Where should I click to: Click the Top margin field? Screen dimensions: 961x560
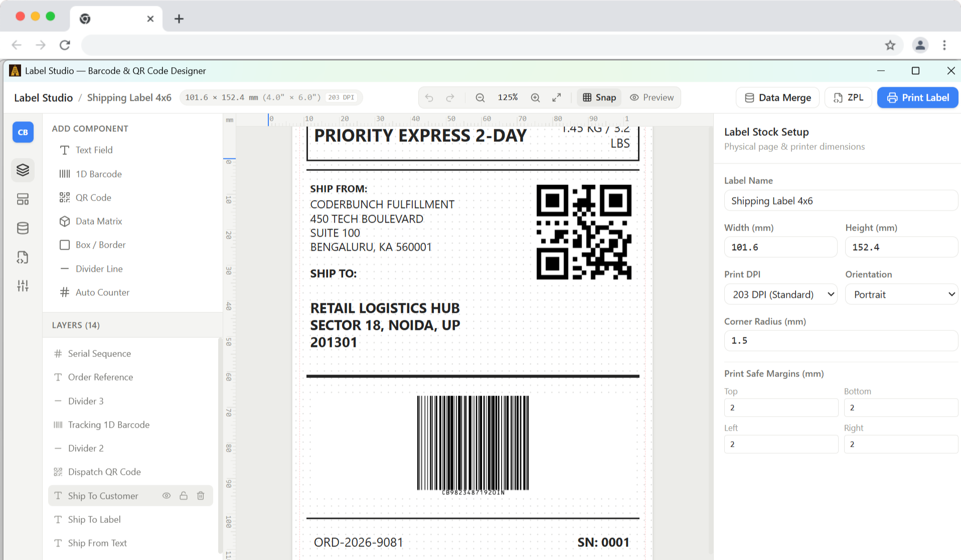(781, 408)
